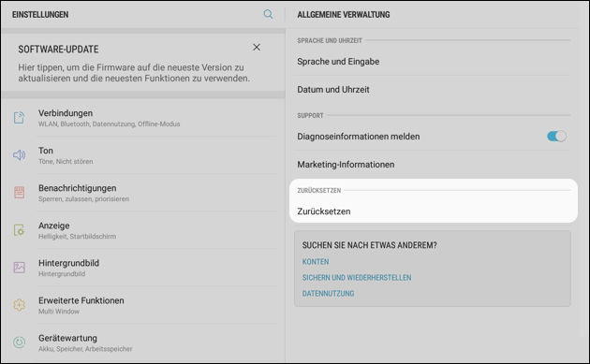
Task: Click the Erweiterte Funktionen gear-flower icon
Action: [x=19, y=305]
